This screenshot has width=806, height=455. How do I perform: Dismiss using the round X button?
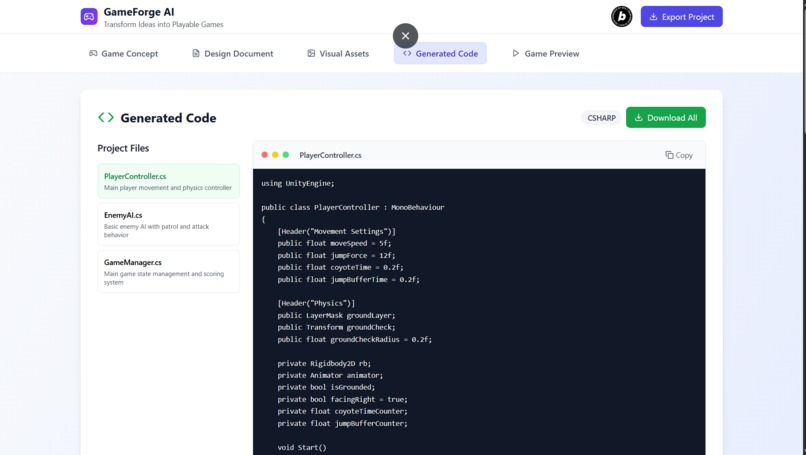[405, 35]
